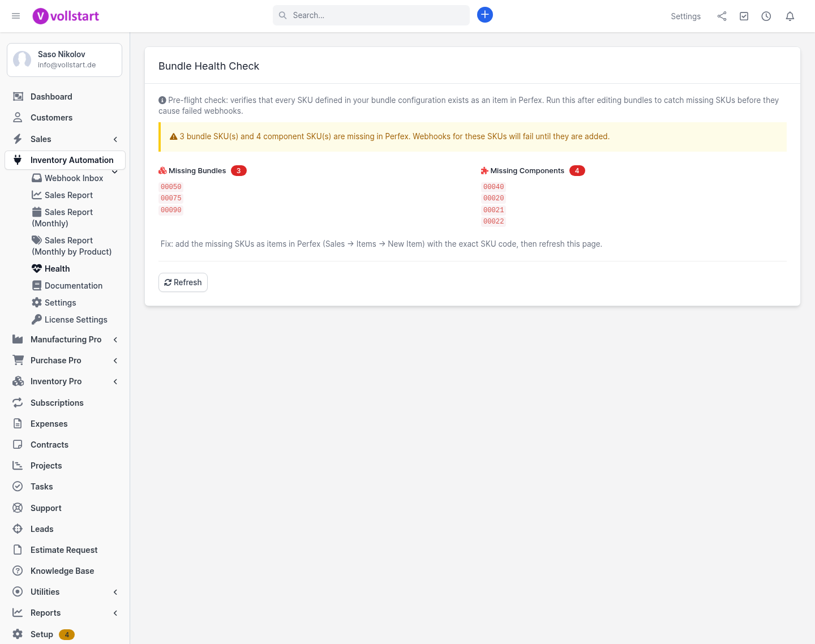Expand the Purchase Pro chevron
The image size is (815, 644).
coord(115,360)
